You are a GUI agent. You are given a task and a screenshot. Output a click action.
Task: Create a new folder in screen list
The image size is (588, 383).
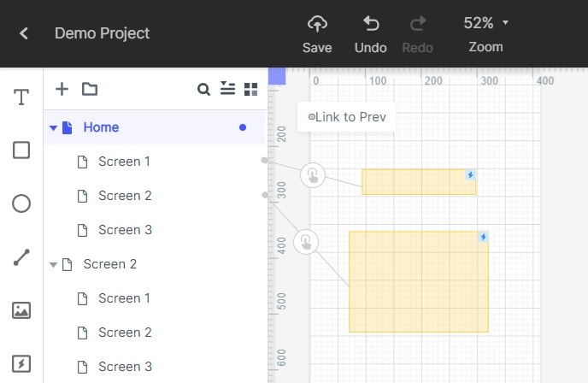pos(90,89)
